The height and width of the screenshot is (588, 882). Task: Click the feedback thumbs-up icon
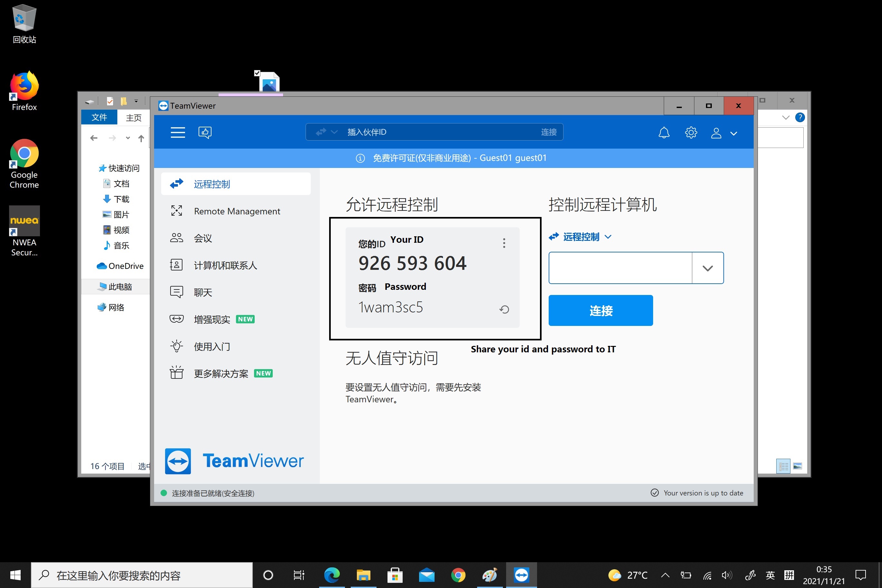(205, 132)
